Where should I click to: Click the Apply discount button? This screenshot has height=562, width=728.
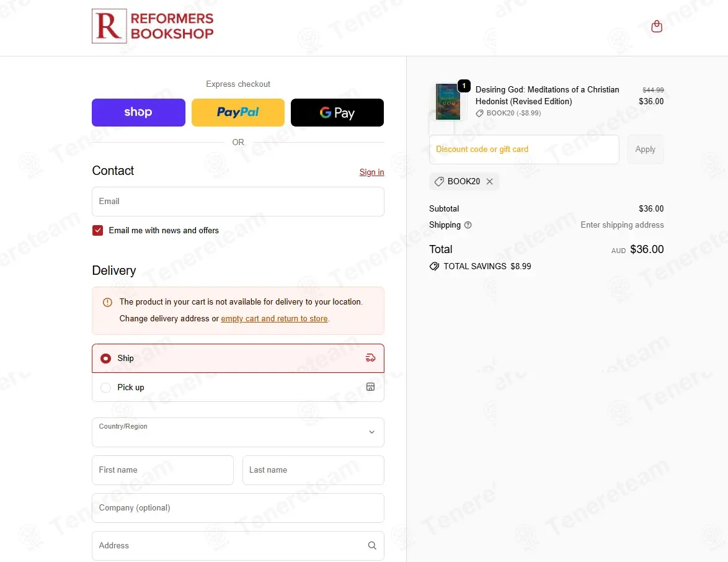[x=646, y=149]
